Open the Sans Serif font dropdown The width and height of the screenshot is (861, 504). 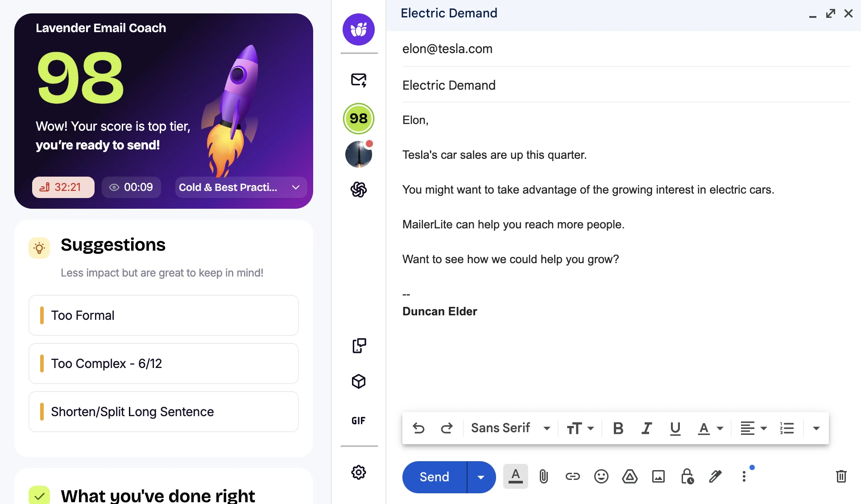coord(510,428)
